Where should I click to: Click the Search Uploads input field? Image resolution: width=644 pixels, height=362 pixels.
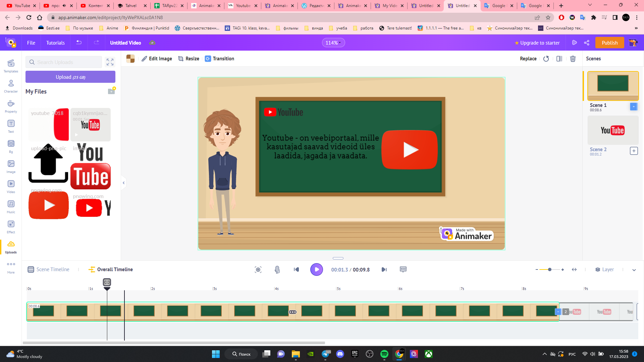[64, 62]
